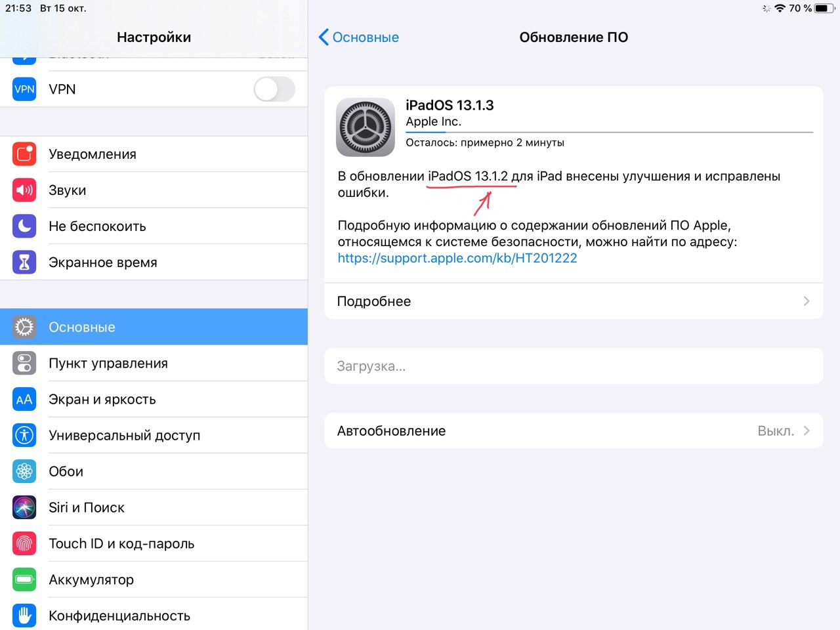
Task: Tap the Siri и Поиск icon
Action: (x=24, y=507)
